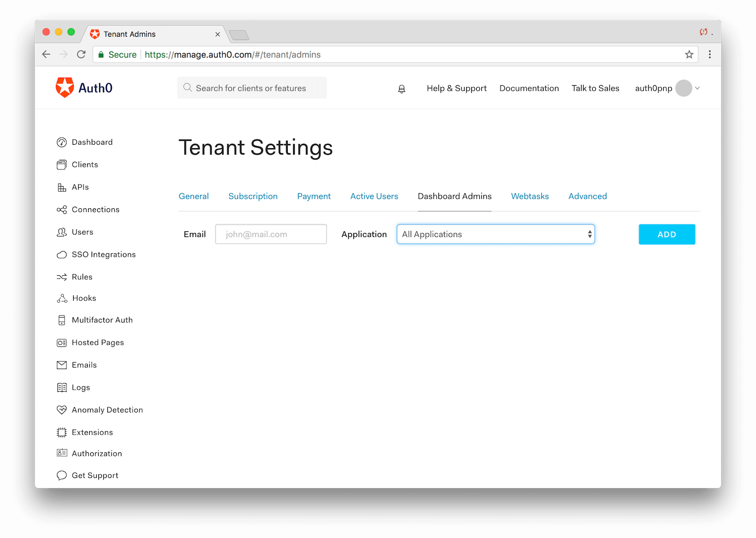Click the Dashboard gauge icon in sidebar
This screenshot has height=538, width=756.
click(61, 142)
